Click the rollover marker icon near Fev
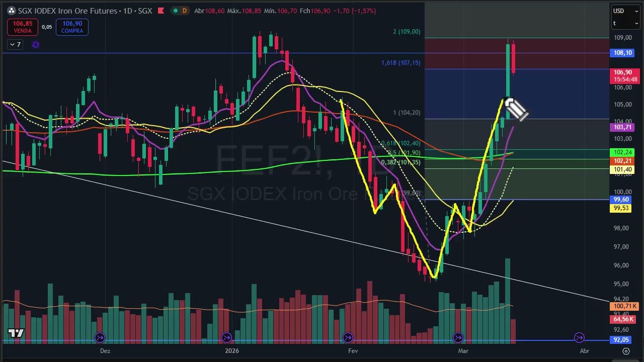The width and height of the screenshot is (644, 362). [x=347, y=337]
